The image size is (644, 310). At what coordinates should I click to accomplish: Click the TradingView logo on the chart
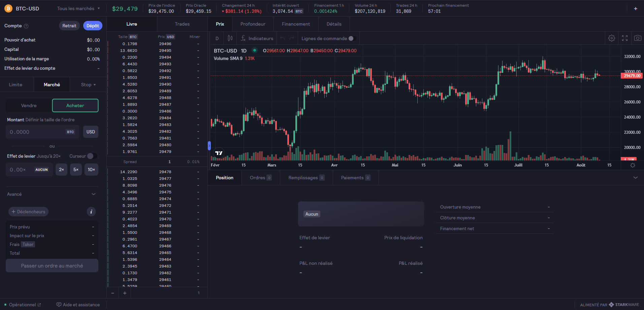coord(219,153)
